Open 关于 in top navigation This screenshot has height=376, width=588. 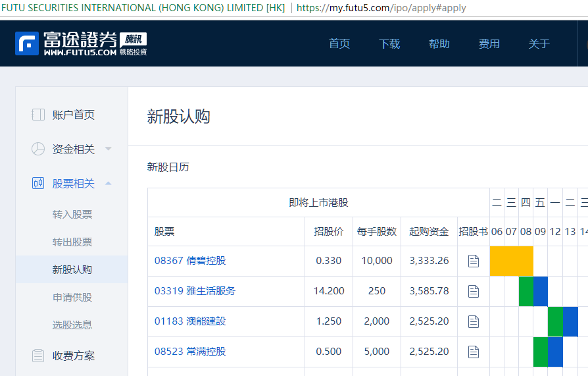click(x=539, y=43)
